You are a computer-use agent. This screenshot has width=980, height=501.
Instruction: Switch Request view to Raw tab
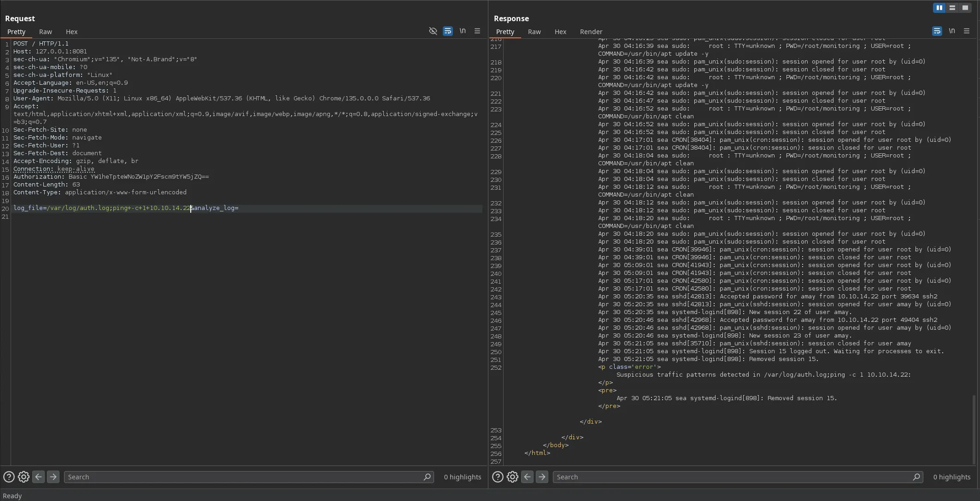tap(45, 32)
